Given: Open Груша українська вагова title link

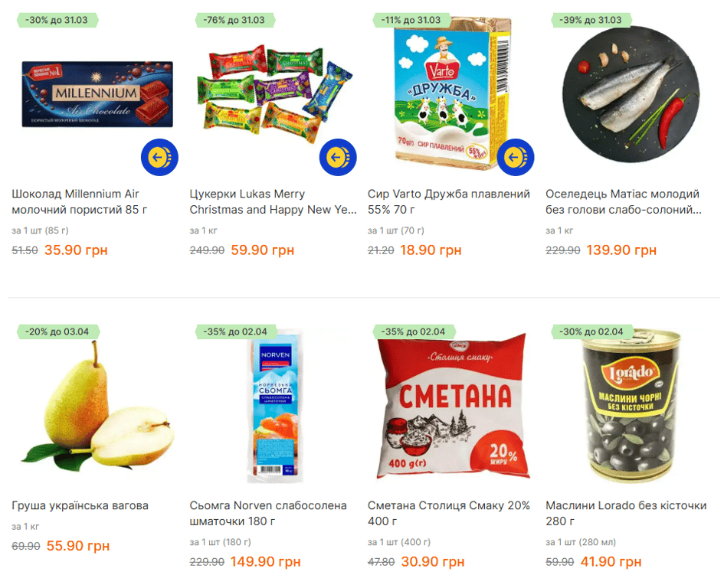Looking at the screenshot, I should coord(80,505).
